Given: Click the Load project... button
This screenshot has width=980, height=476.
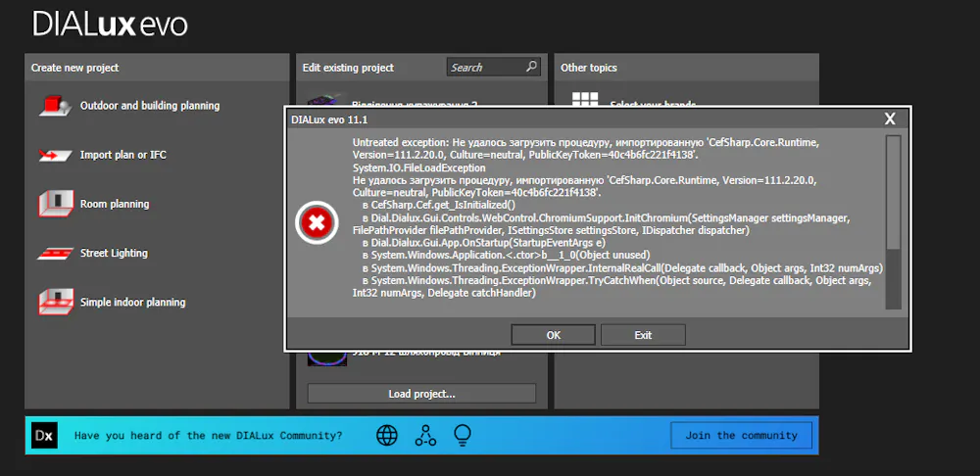Looking at the screenshot, I should click(421, 394).
